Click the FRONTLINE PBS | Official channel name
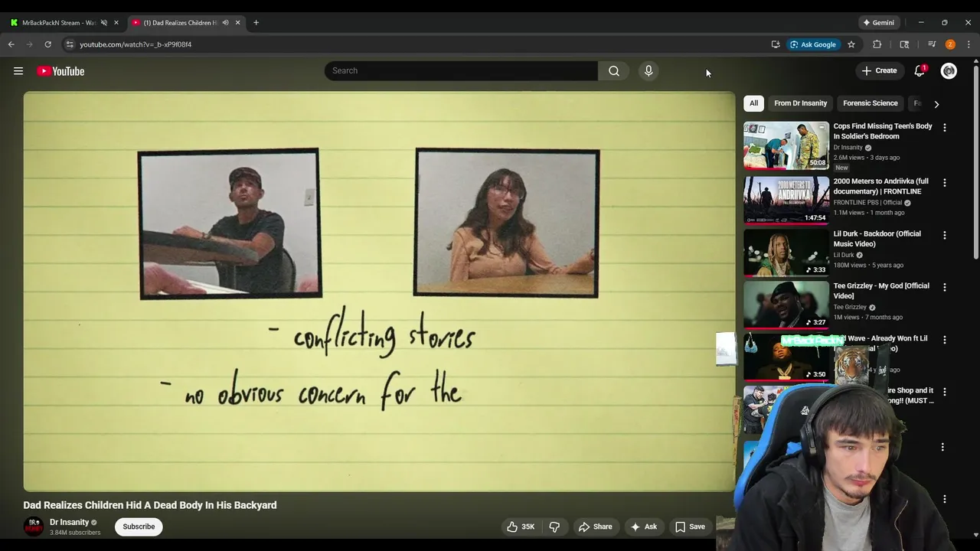 pos(867,203)
